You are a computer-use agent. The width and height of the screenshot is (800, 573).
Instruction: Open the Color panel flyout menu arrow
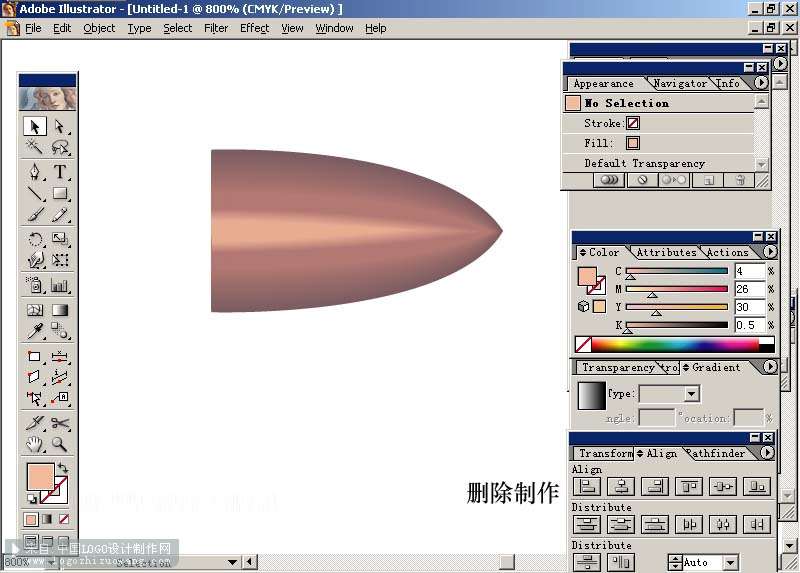pos(770,252)
